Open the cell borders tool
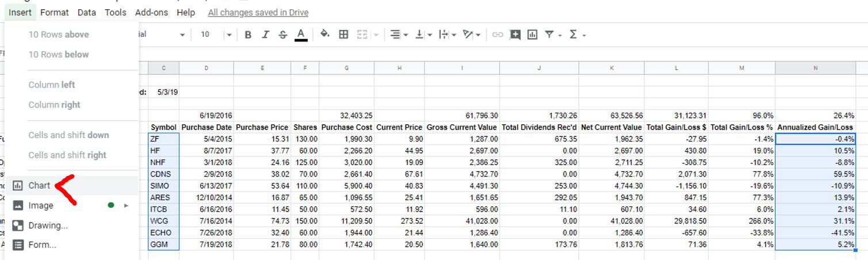This screenshot has height=260, width=868. tap(343, 35)
